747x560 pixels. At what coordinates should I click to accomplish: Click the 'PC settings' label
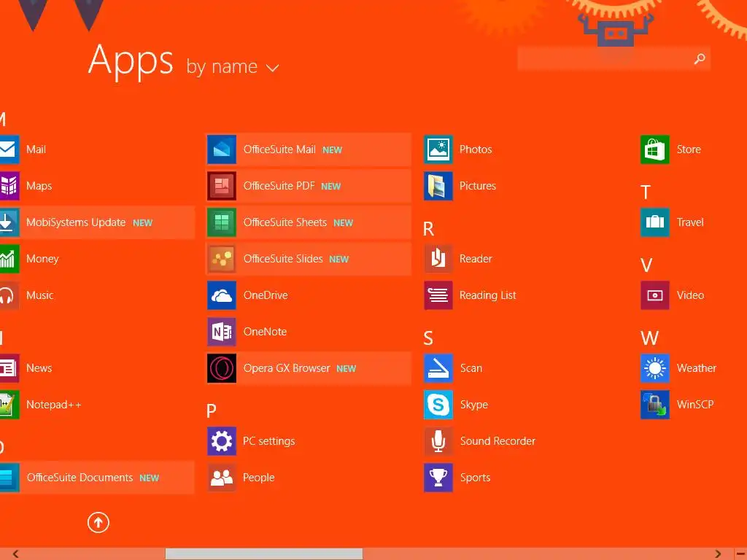(x=269, y=441)
